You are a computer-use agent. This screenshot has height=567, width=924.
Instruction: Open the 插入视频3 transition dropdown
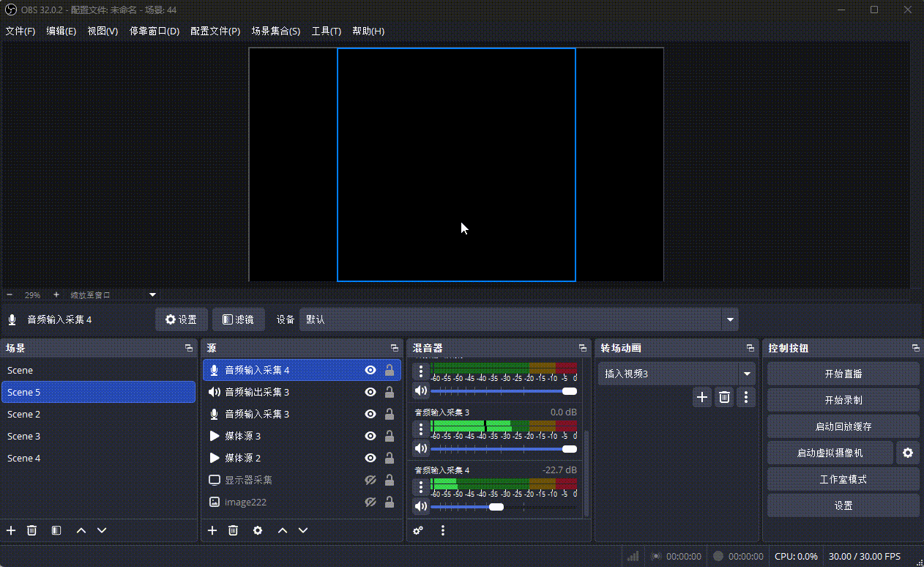pyautogui.click(x=747, y=373)
